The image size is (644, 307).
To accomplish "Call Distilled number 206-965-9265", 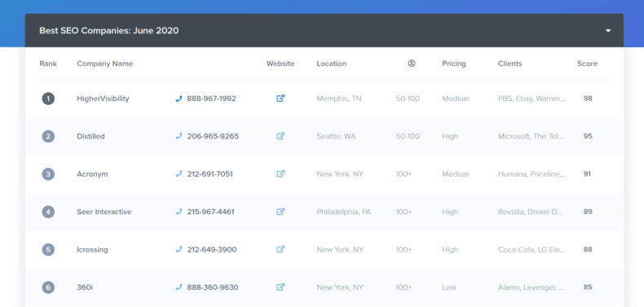I will click(x=213, y=136).
